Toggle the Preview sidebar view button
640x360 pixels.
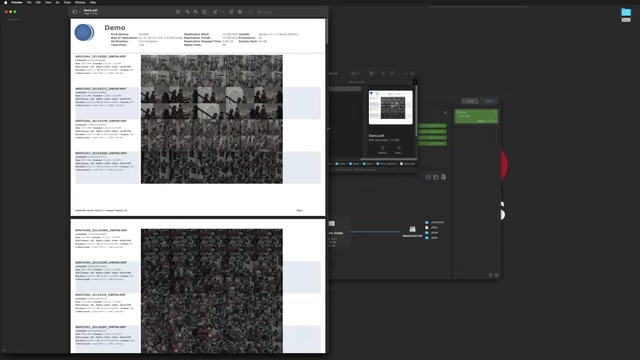75,12
